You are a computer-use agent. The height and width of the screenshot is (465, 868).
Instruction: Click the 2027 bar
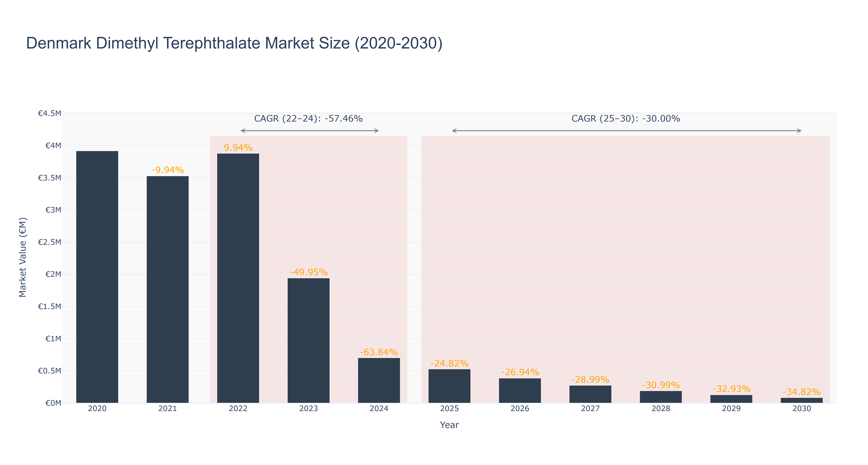point(590,394)
